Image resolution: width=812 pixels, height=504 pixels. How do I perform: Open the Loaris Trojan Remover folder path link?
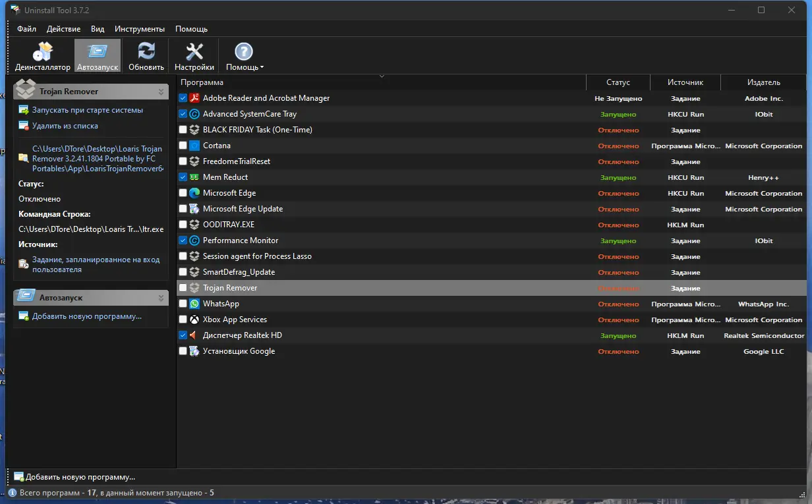tap(97, 159)
